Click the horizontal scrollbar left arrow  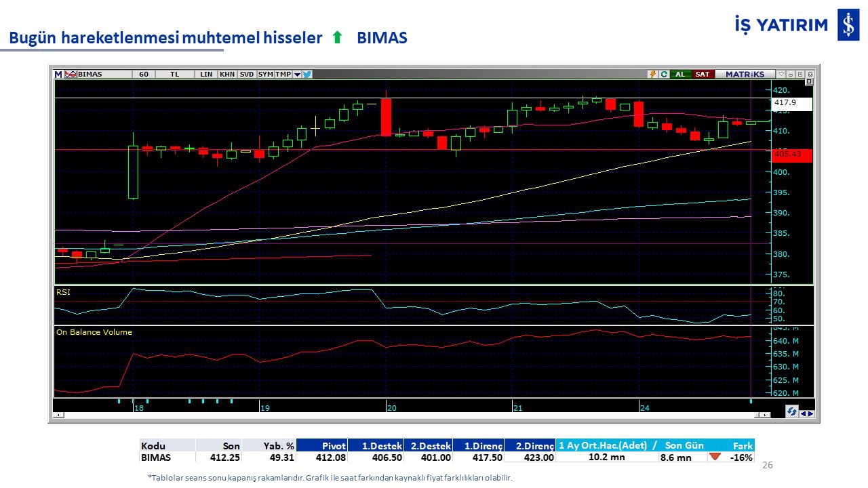coord(58,415)
